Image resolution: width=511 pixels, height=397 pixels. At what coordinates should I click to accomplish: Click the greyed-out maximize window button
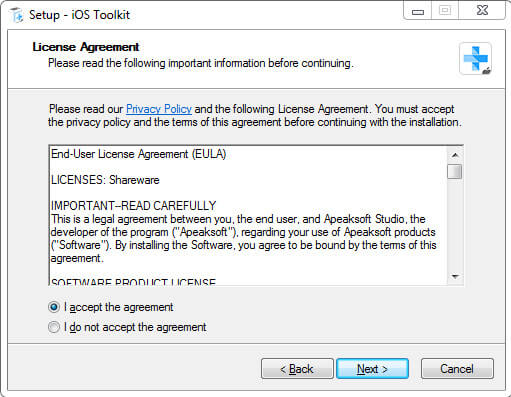(x=445, y=11)
